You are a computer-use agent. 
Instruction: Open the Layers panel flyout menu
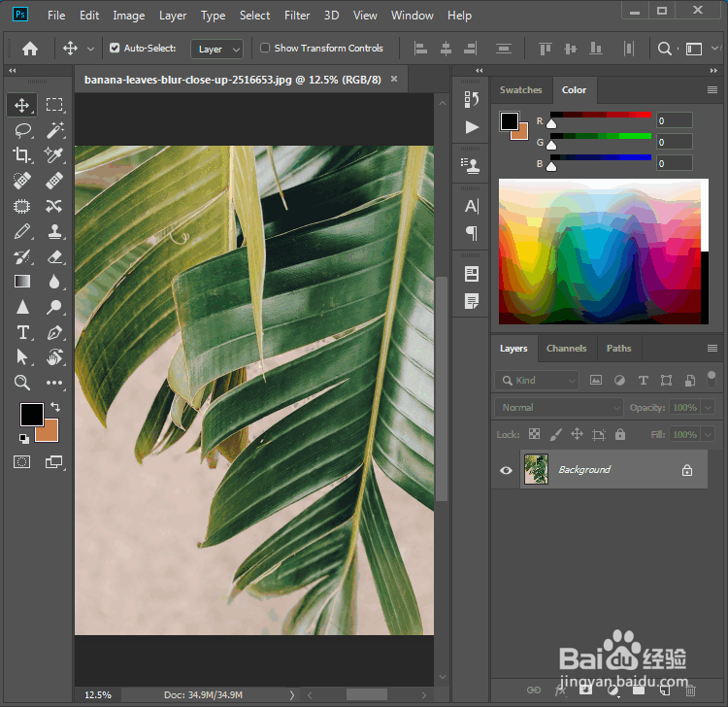coord(712,349)
